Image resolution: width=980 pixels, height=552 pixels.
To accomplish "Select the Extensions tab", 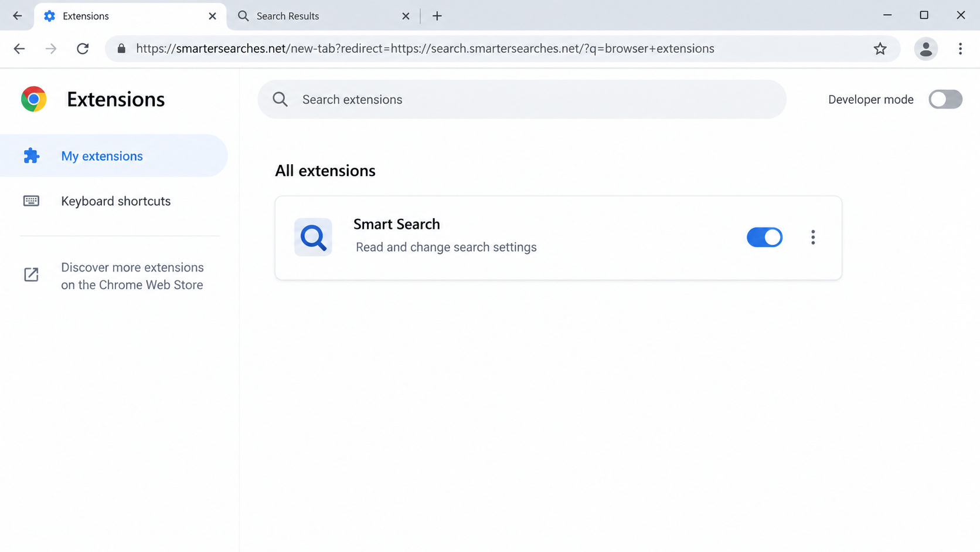I will coord(130,16).
